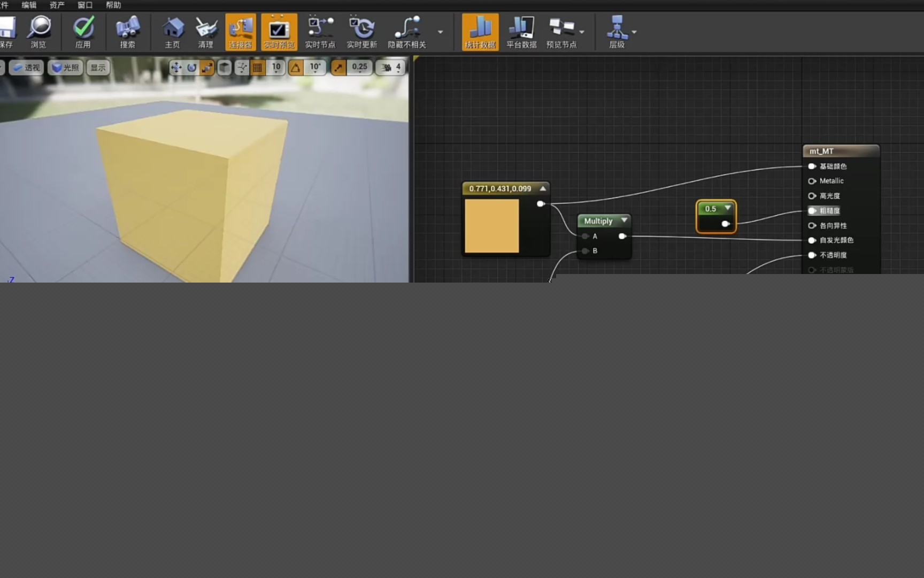The image size is (924, 578).
Task: Click the 隐藏不相关 hide unrelated icon
Action: coord(407,28)
